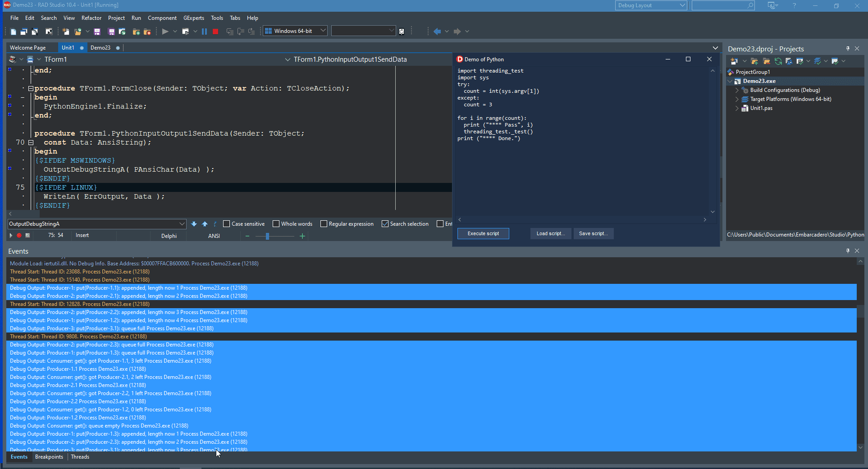The height and width of the screenshot is (469, 868).
Task: Click Add New Project icon in Projects panel
Action: coord(754,61)
